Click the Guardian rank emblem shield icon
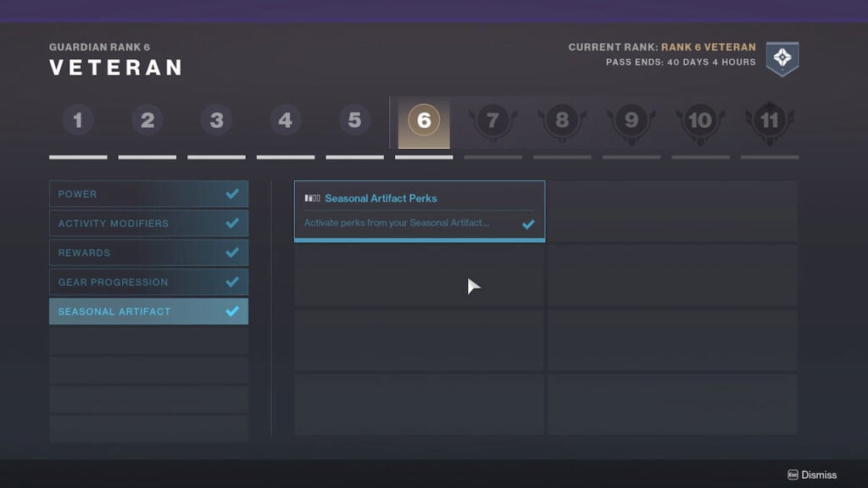Image resolution: width=868 pixels, height=488 pixels. click(x=782, y=58)
